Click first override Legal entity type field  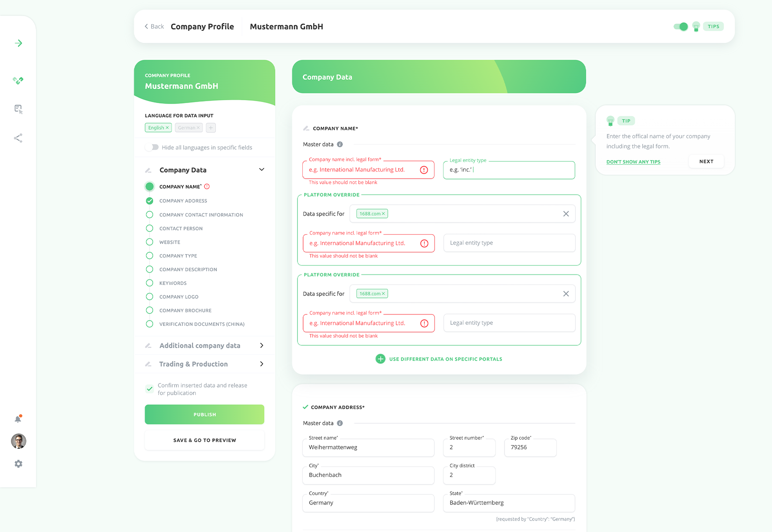(x=509, y=243)
